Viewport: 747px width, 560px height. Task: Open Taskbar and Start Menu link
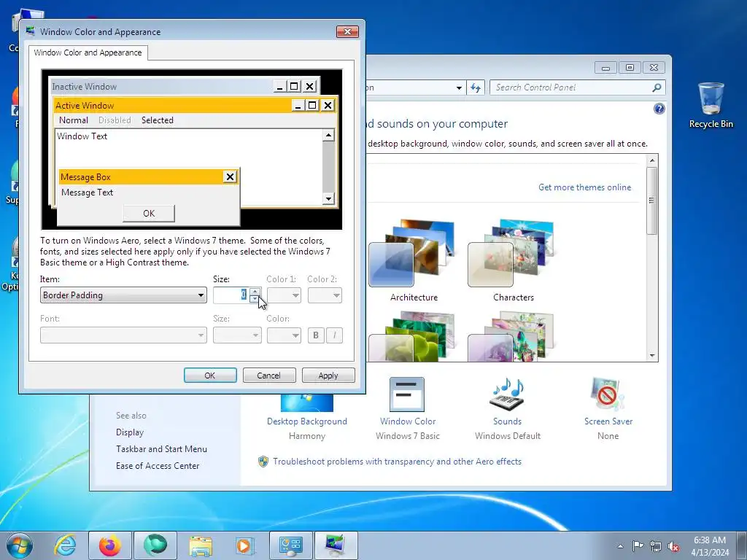(161, 449)
